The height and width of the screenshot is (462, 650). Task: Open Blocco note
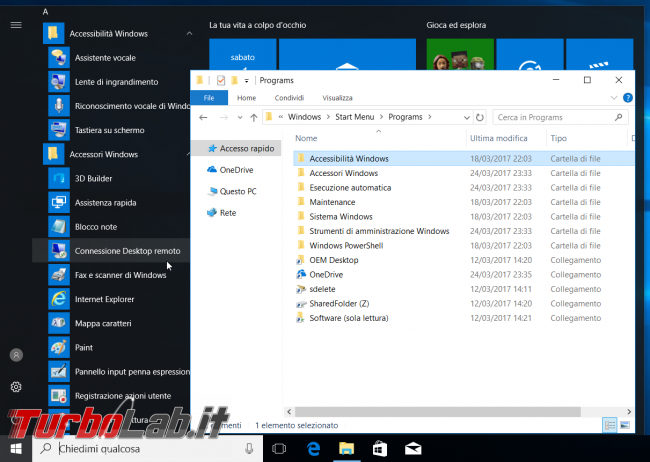(119, 226)
